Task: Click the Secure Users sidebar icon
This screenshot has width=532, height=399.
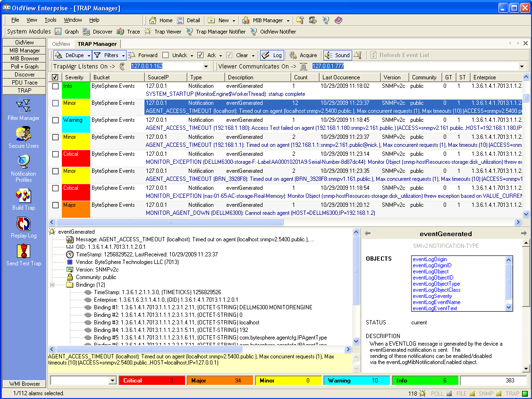Action: (23, 135)
